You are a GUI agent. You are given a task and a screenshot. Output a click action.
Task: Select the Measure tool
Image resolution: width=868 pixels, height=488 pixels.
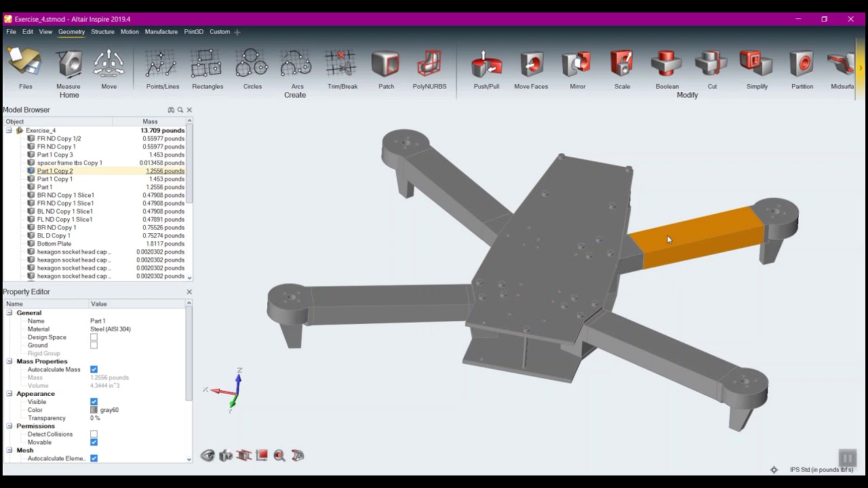[x=68, y=68]
